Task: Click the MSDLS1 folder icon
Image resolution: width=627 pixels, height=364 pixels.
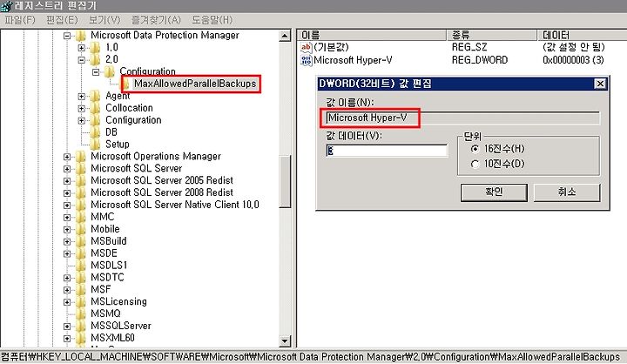Action: click(x=80, y=266)
